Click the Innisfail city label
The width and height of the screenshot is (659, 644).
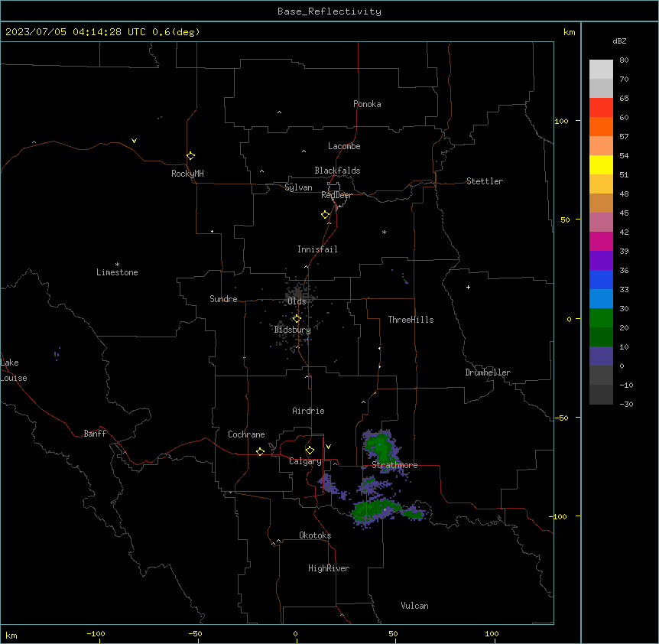click(317, 249)
